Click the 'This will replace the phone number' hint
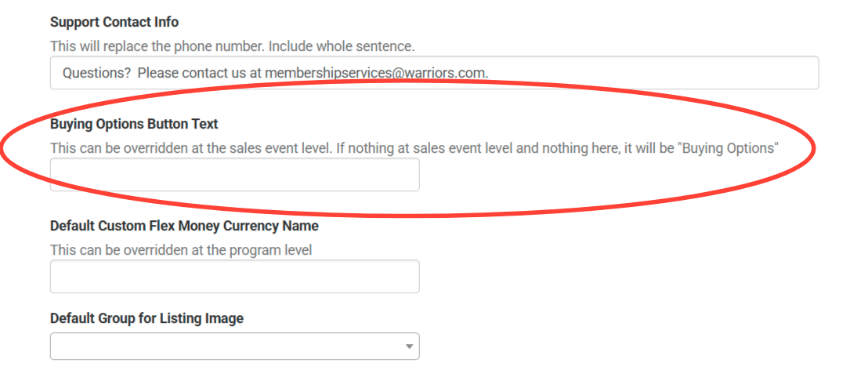868x381 pixels. click(x=157, y=46)
